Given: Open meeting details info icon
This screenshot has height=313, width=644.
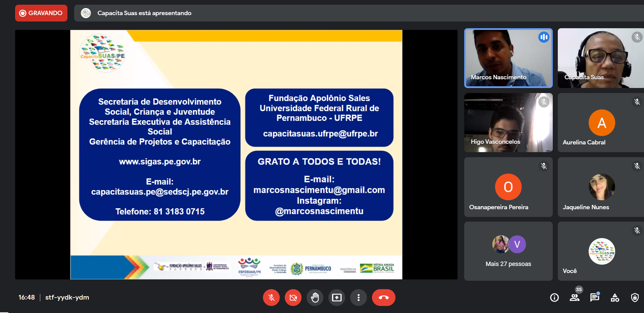Looking at the screenshot, I should pyautogui.click(x=554, y=298).
